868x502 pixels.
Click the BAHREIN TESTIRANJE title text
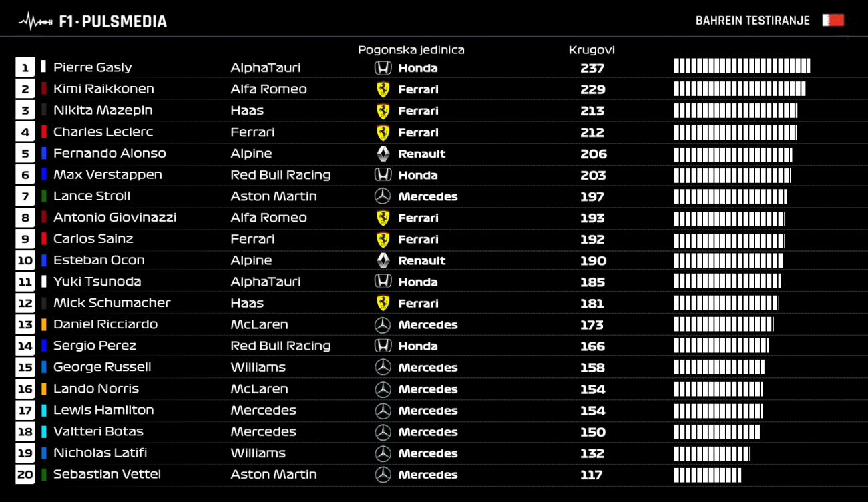click(752, 21)
